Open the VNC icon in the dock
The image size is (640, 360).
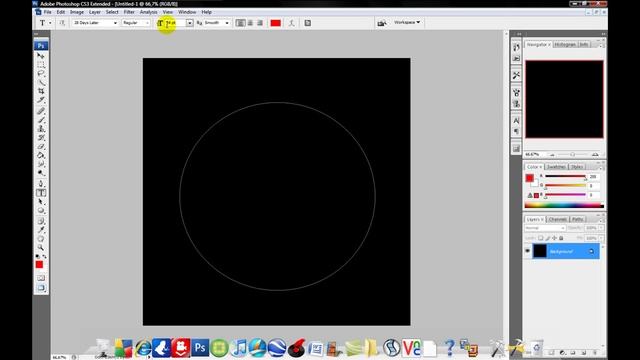pyautogui.click(x=411, y=348)
